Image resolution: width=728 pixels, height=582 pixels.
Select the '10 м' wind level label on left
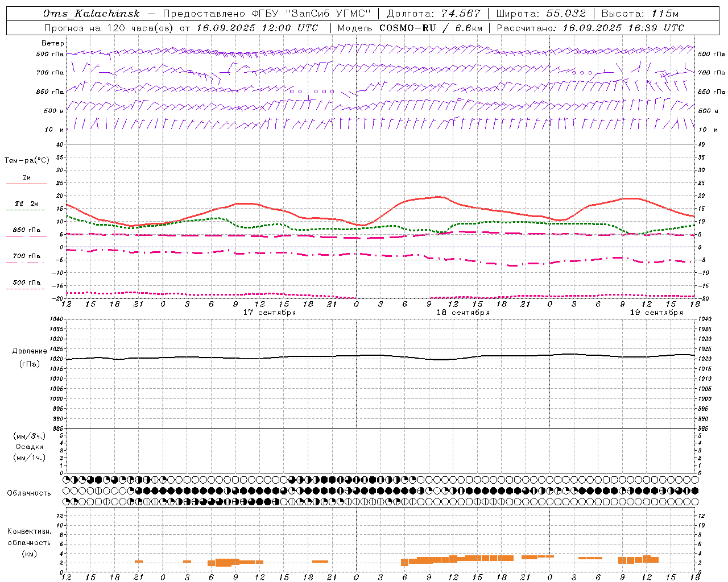click(x=55, y=130)
